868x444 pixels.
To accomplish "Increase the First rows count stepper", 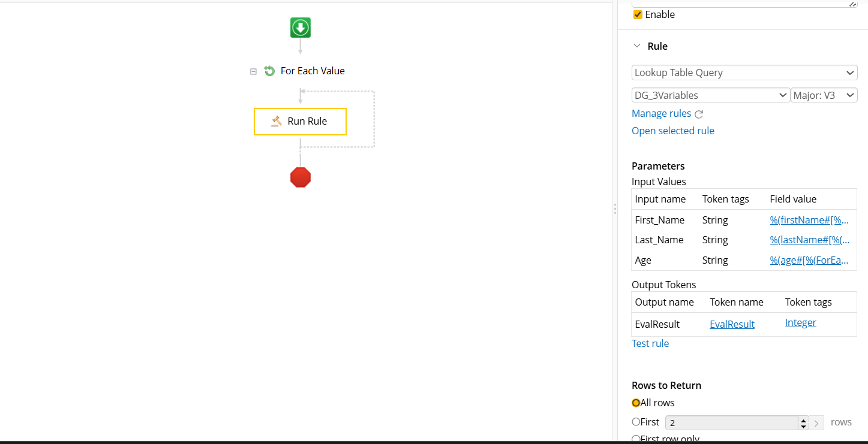I will (x=803, y=419).
